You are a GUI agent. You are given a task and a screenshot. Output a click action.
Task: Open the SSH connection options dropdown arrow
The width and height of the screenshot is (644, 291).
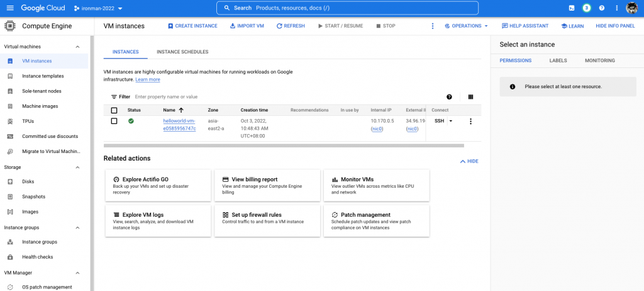(x=450, y=121)
